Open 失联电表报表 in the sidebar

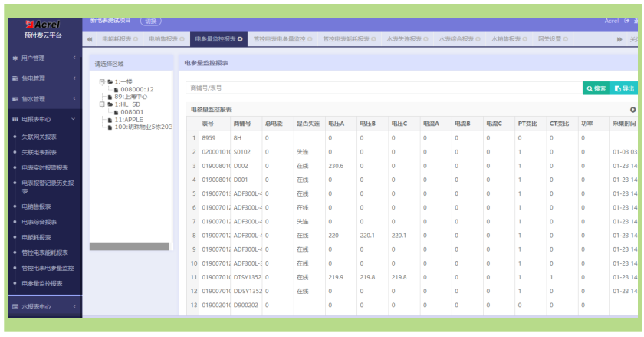39,152
